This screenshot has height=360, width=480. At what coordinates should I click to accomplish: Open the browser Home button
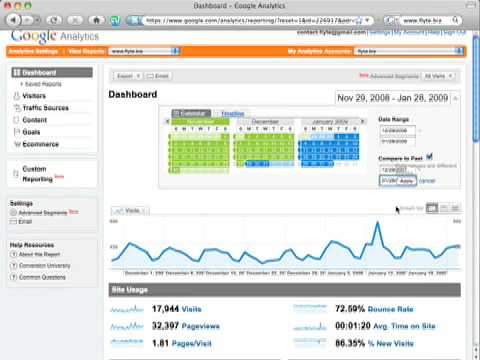[x=97, y=20]
